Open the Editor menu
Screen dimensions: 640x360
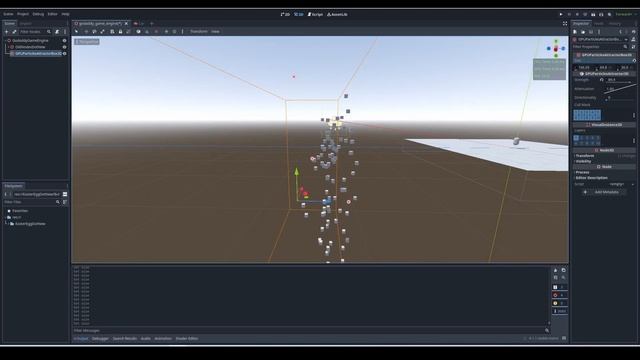click(53, 14)
